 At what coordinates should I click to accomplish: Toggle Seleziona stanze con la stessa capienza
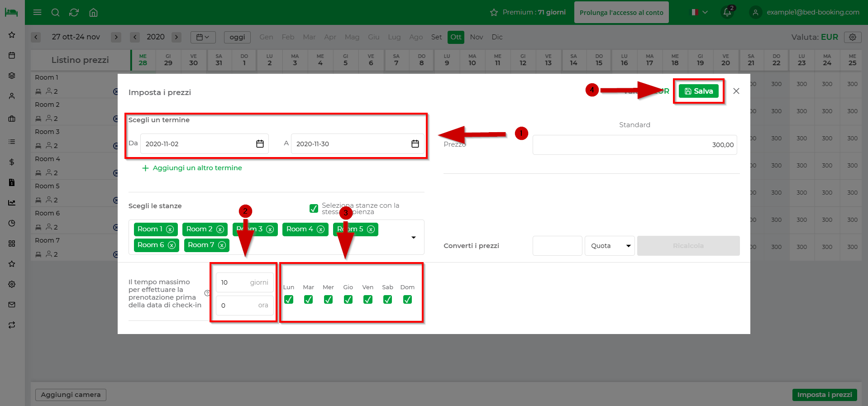click(314, 208)
